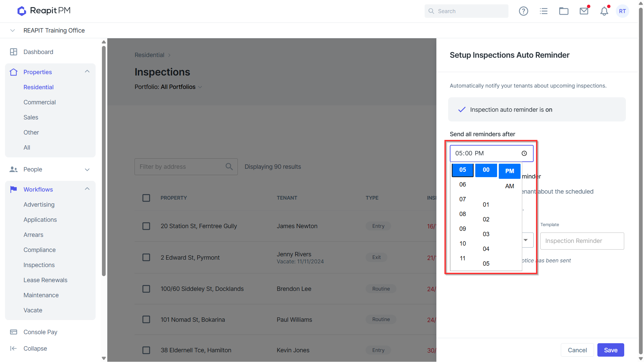Expand the REAPIT Training Office chevron
The height and width of the screenshot is (362, 644).
pyautogui.click(x=12, y=31)
